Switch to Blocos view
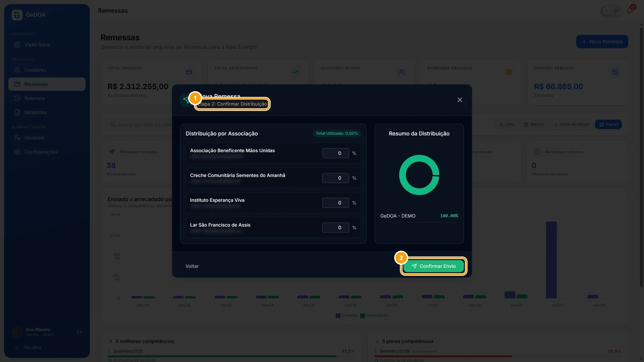This screenshot has width=644, height=362. click(x=534, y=124)
